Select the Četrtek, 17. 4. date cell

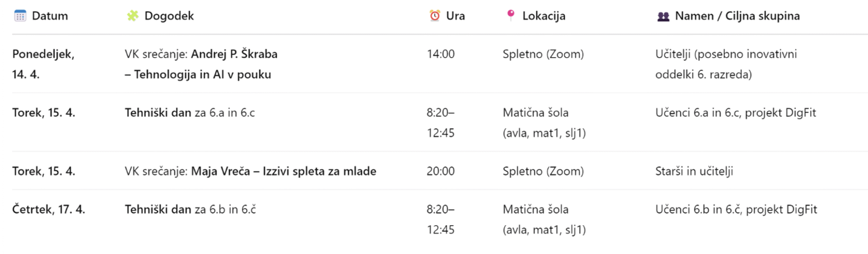[48, 209]
